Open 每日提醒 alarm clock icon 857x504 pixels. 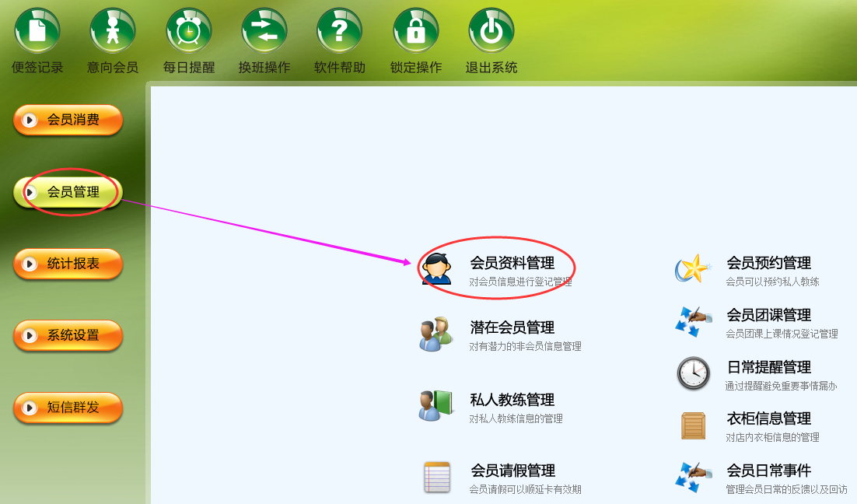[x=188, y=30]
